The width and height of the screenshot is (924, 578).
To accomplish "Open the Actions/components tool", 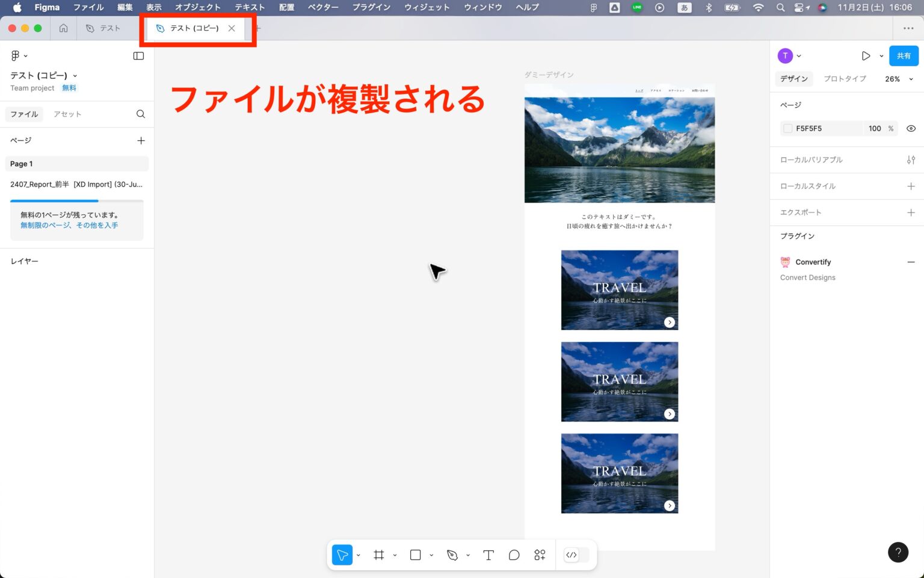I will point(540,555).
